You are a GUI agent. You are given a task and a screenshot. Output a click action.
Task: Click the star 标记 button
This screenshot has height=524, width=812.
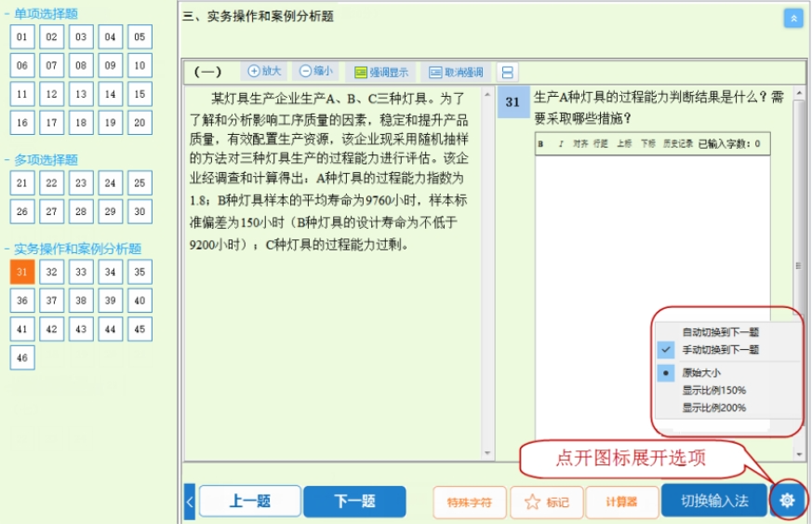click(547, 502)
